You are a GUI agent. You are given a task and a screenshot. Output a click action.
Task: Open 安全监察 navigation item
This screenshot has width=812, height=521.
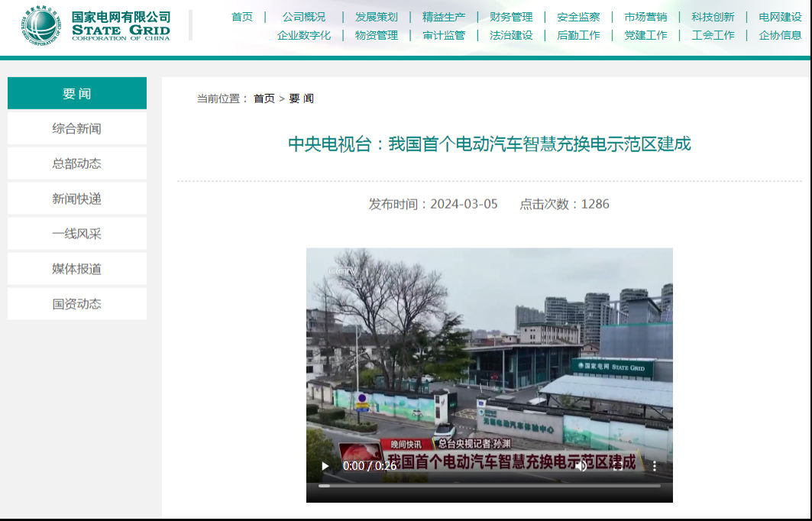(578, 17)
